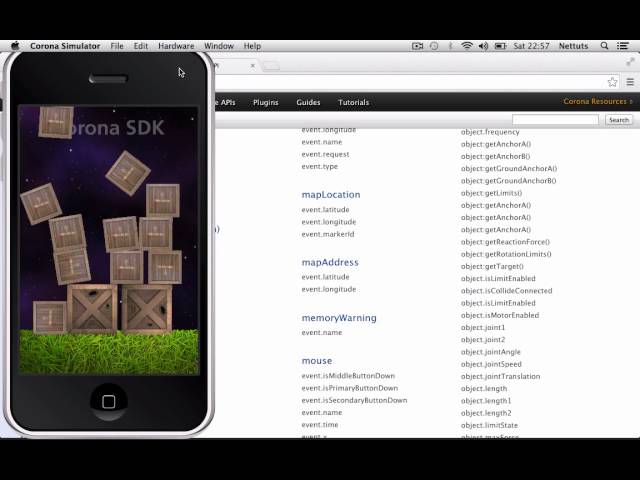Open object.jointTranslation link
Viewport: 640px width, 480px height.
[500, 376]
